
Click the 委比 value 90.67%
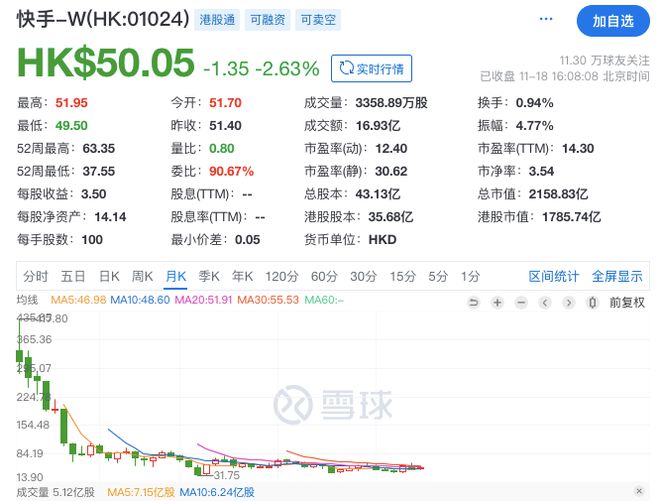(x=232, y=171)
